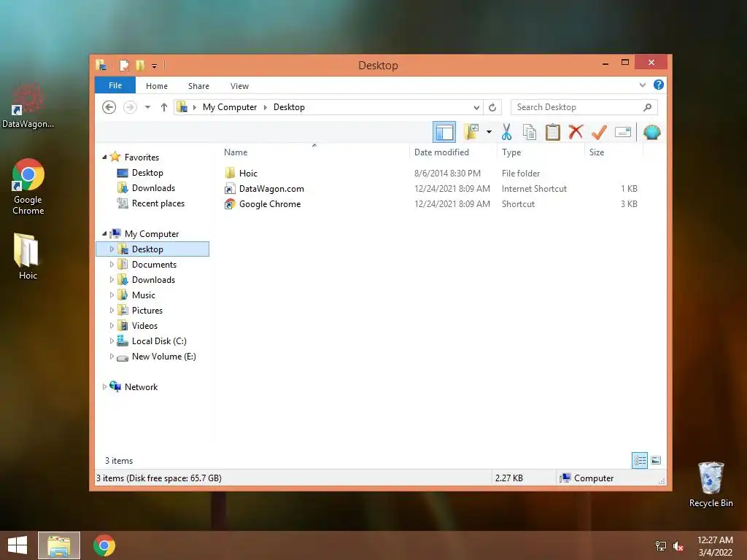Click the muted volume tray icon
The width and height of the screenshot is (747, 560).
(678, 546)
